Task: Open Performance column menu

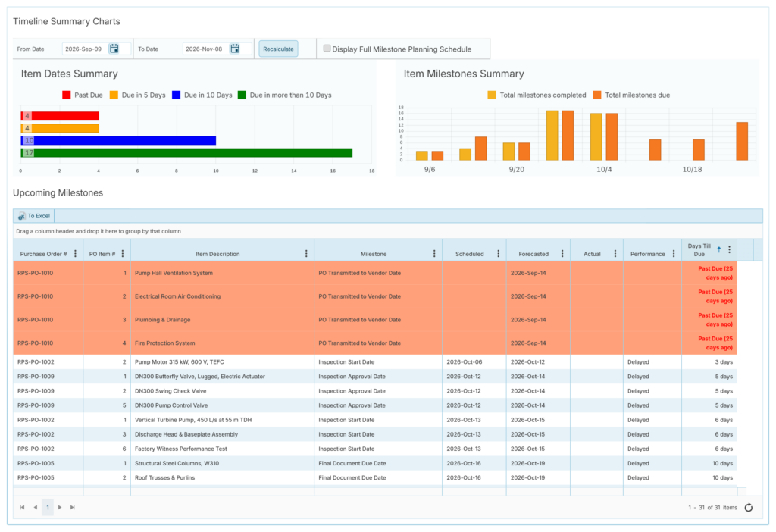Action: click(x=674, y=253)
